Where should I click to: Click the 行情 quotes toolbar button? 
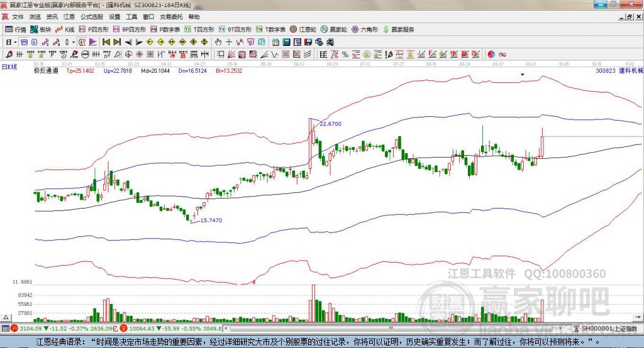tap(15, 30)
